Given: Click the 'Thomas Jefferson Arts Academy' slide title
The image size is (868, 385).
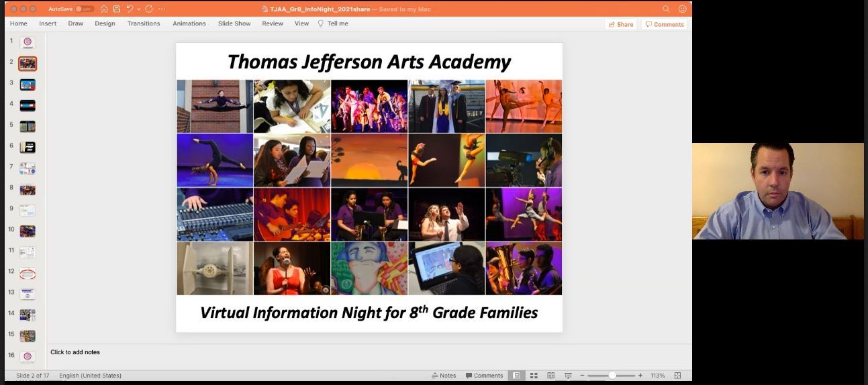Looking at the screenshot, I should [369, 62].
